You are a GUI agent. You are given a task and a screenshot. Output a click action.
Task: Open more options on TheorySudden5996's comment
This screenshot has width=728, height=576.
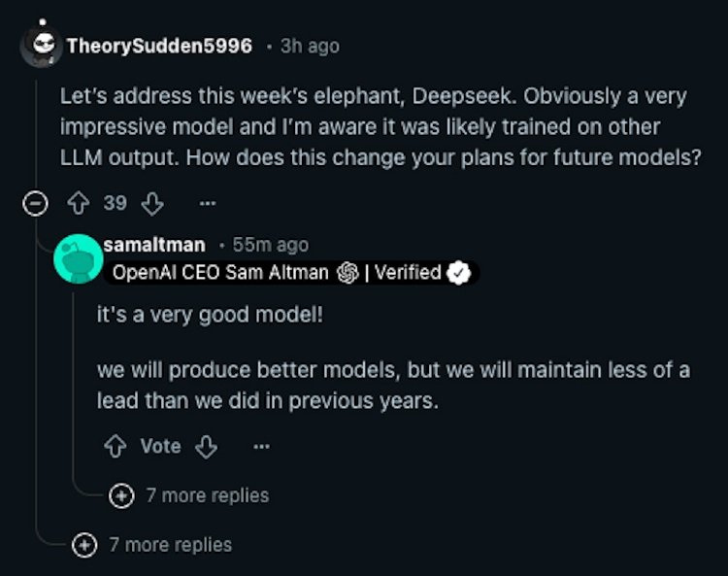click(x=207, y=203)
